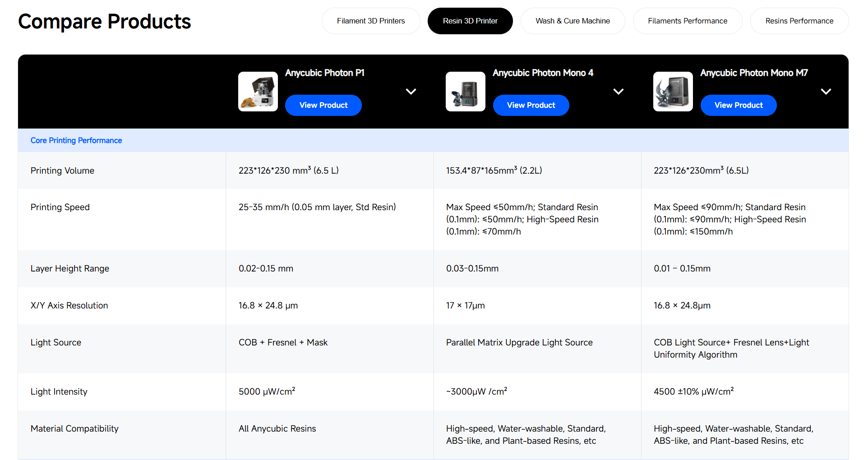Select the Printing Speed row label
This screenshot has width=868, height=460.
point(60,207)
